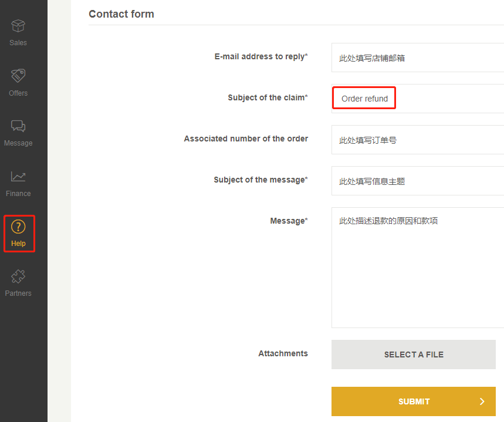
Task: Focus the E-mail address to reply field
Action: 417,58
